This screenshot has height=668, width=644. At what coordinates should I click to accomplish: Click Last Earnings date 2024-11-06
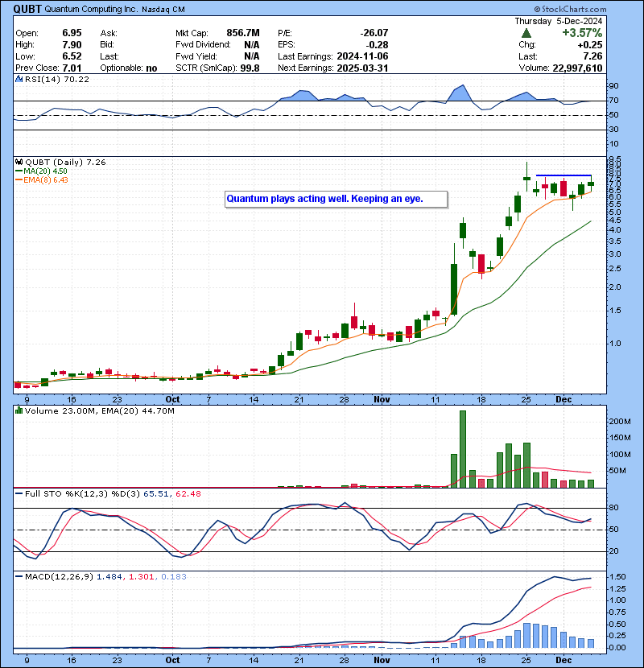click(362, 56)
